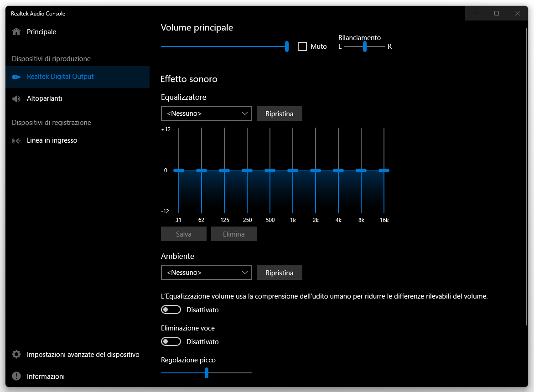Close the Realtek Audio Console window

click(517, 13)
